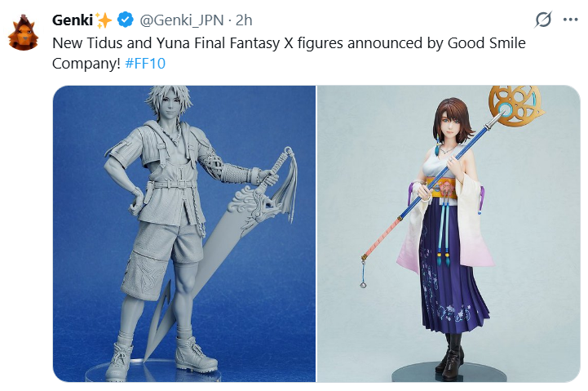The width and height of the screenshot is (588, 391).
Task: Click the Grok explain-post icon
Action: 543,20
